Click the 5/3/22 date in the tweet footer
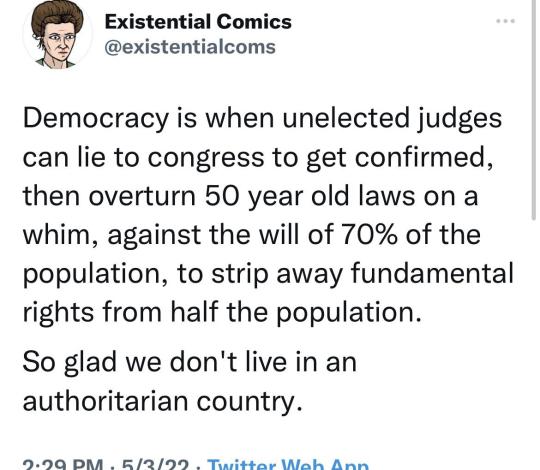Screen dimensions: 540x470 pos(156,465)
